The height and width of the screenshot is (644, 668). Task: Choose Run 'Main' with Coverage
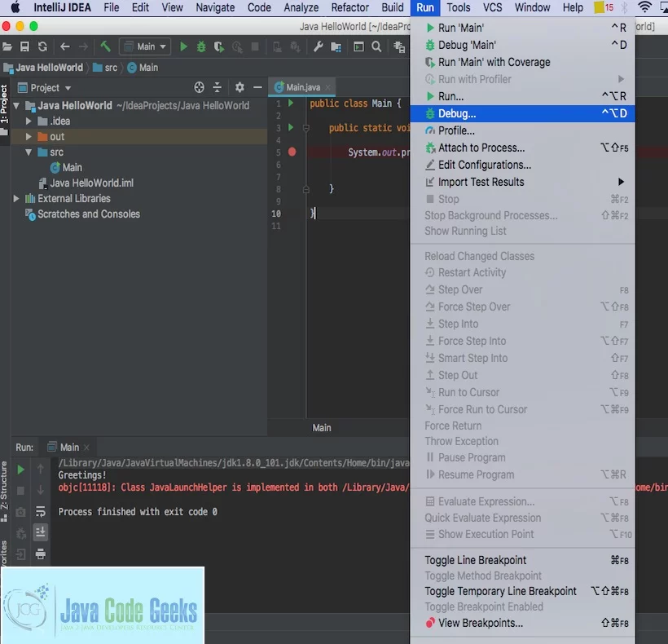[522, 62]
